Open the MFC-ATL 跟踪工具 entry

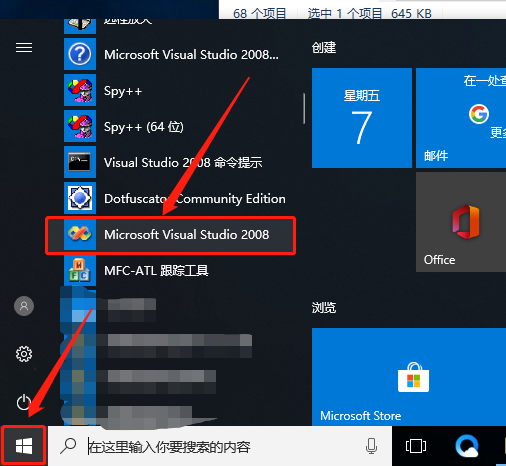(180, 270)
